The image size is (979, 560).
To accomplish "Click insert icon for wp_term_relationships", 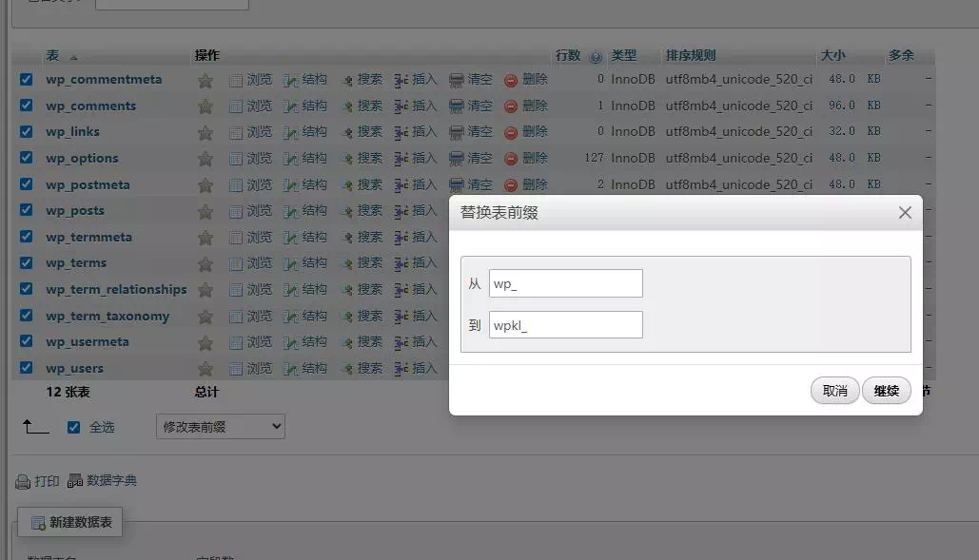I will click(x=401, y=290).
